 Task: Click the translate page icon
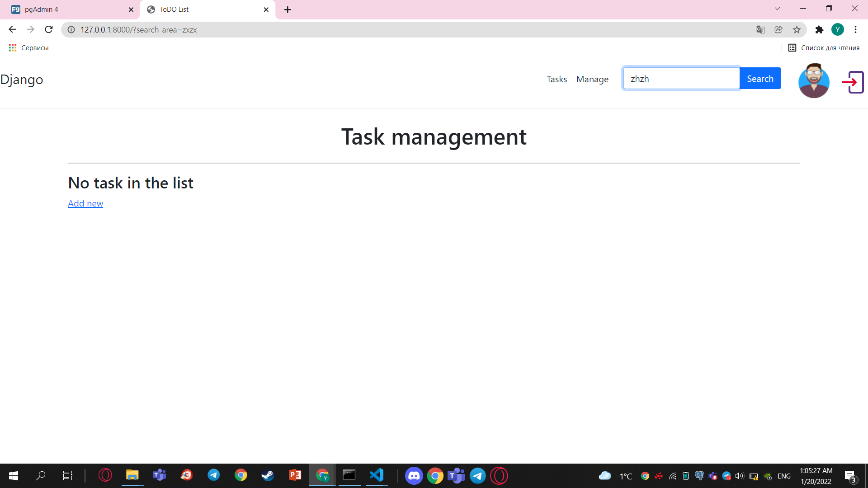(x=760, y=30)
